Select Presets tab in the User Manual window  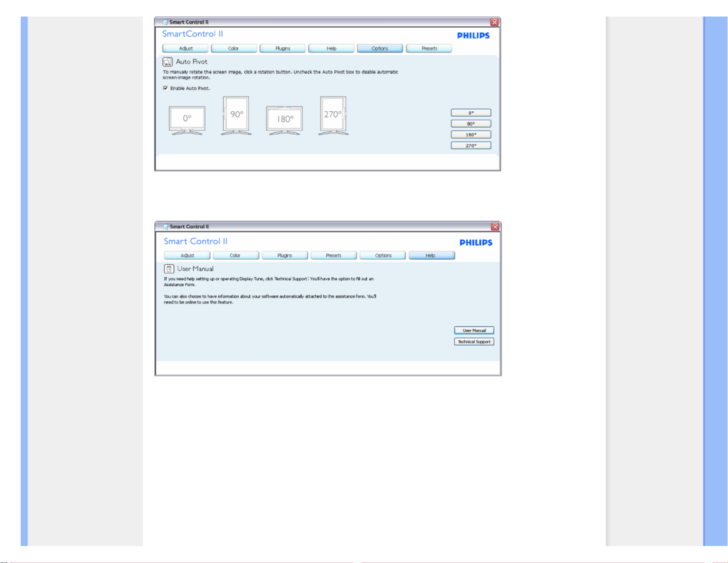pyautogui.click(x=333, y=256)
